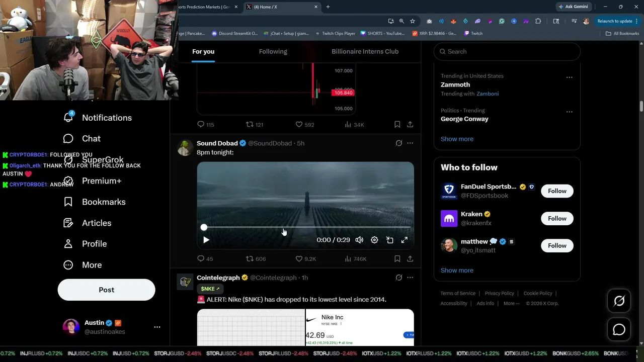Click Grok icon on Cointelegraph post

(399, 278)
